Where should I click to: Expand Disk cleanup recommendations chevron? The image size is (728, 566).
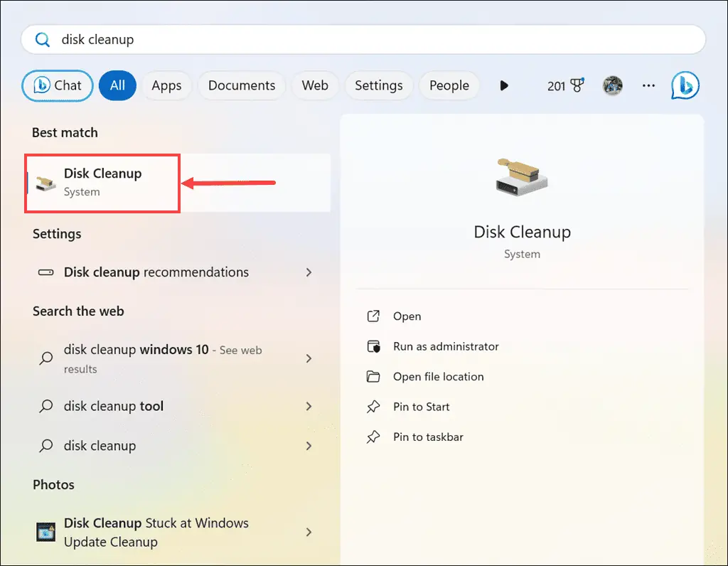(309, 272)
